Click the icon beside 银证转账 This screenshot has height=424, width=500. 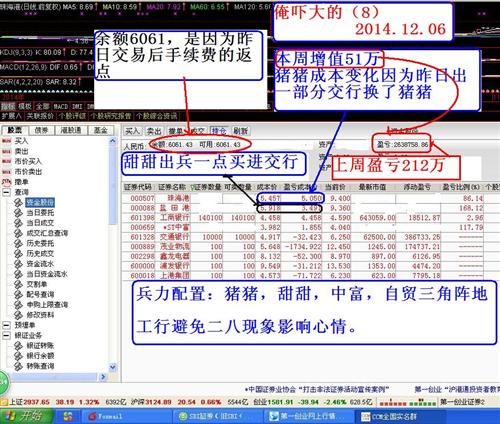tap(19, 346)
